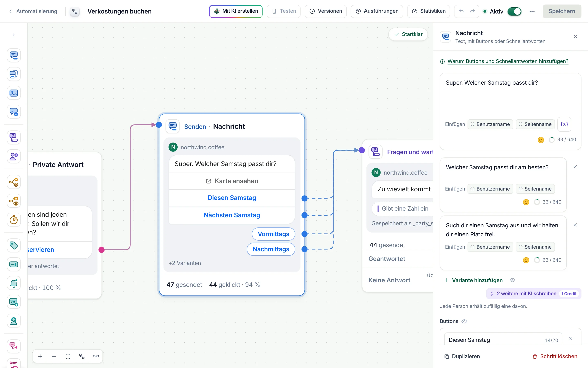This screenshot has height=368, width=588.
Task: Open emoji picker for second variant
Action: pos(526,202)
